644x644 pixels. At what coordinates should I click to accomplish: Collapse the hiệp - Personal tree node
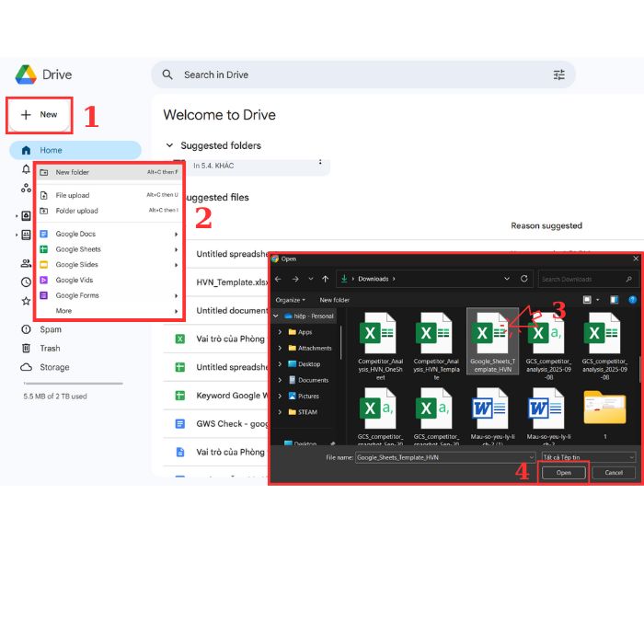(276, 316)
